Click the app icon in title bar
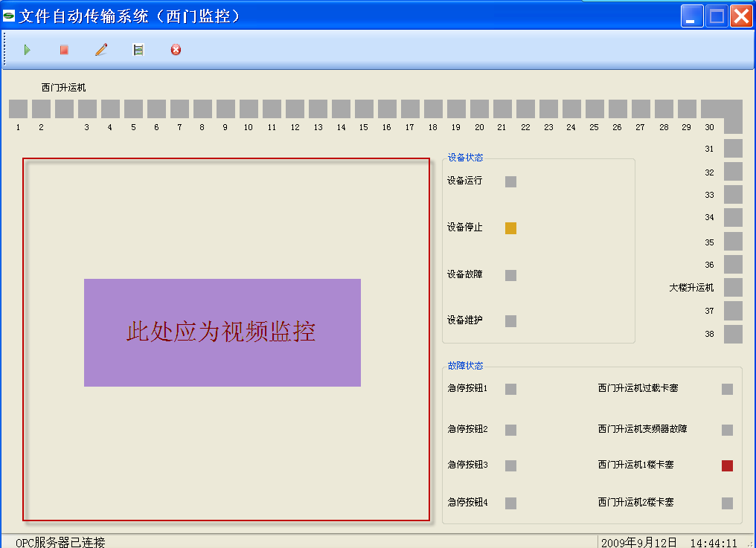 [x=9, y=16]
